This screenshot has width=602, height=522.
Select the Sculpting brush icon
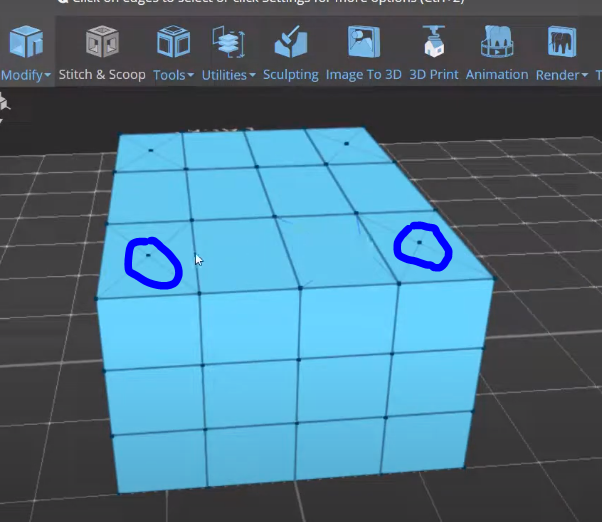tap(291, 41)
